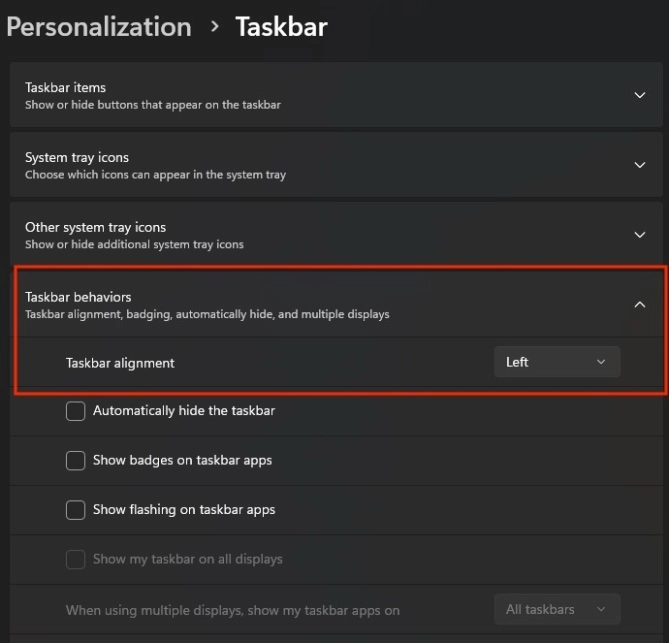Screen dimensions: 669x643
Task: Check the Show badges on taskbar apps box
Action: 75,460
